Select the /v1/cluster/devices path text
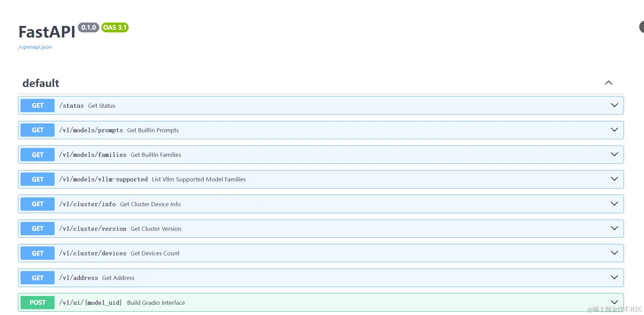Viewport: 644px width, 315px height. (x=92, y=253)
